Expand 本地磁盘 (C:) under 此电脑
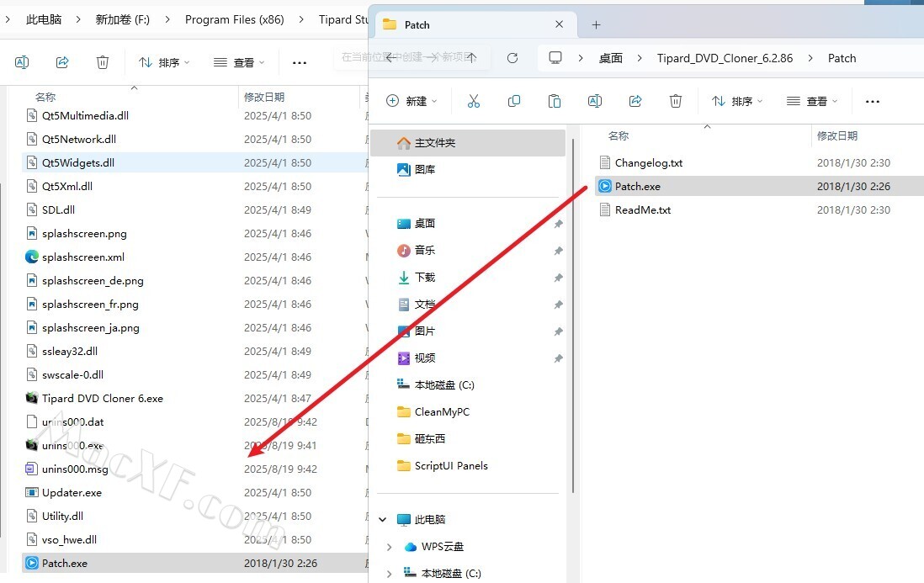The height and width of the screenshot is (583, 924). tap(390, 573)
